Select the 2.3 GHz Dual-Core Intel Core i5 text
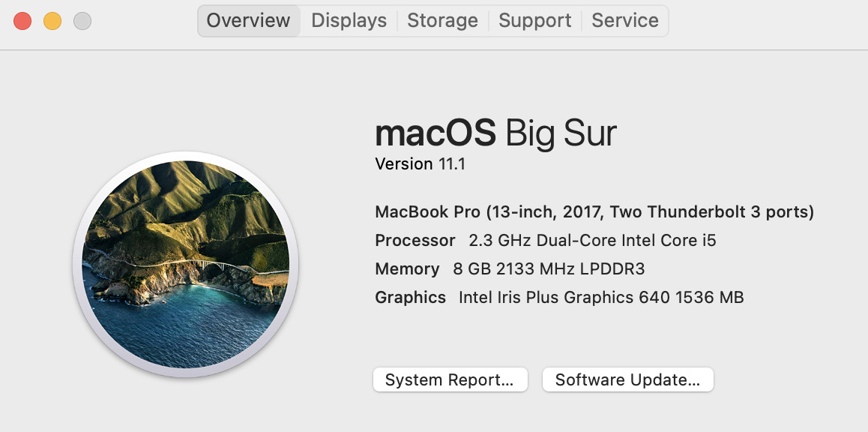The height and width of the screenshot is (432, 868). click(x=592, y=240)
